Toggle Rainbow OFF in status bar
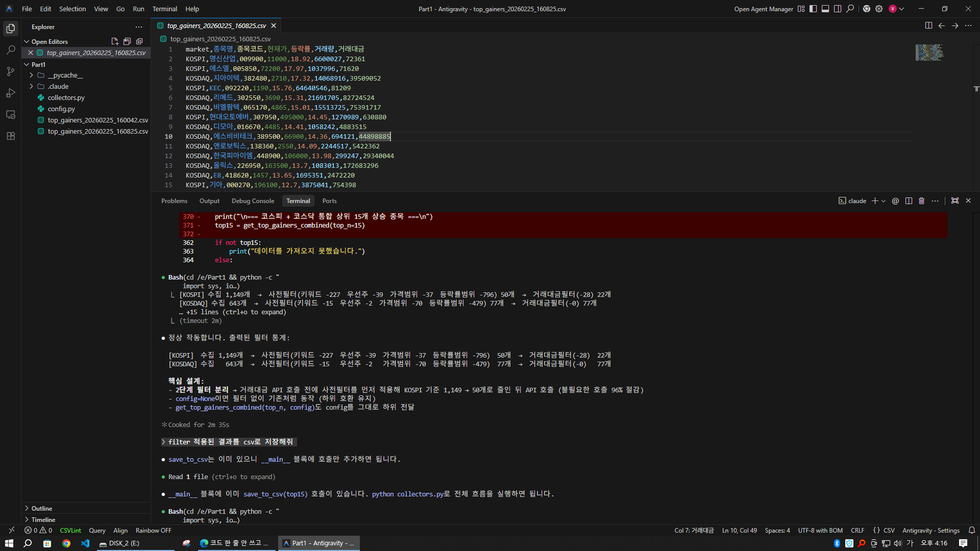The height and width of the screenshot is (551, 980). tap(153, 531)
